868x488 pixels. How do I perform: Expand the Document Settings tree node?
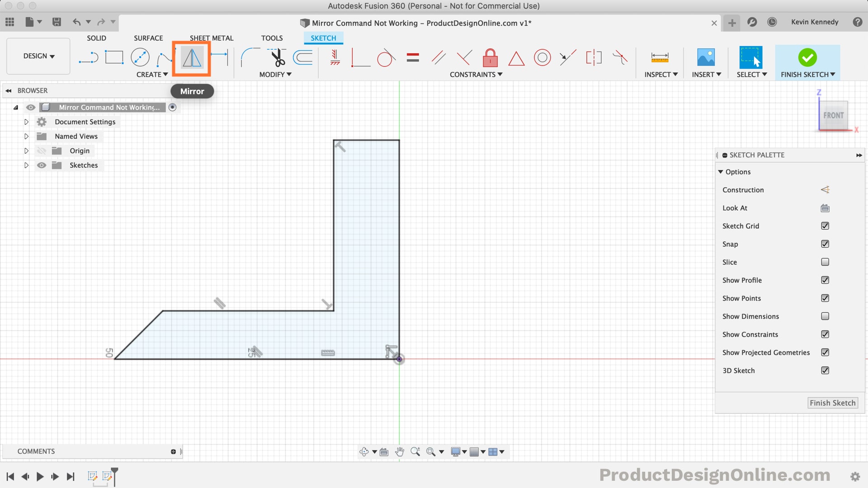click(x=26, y=122)
